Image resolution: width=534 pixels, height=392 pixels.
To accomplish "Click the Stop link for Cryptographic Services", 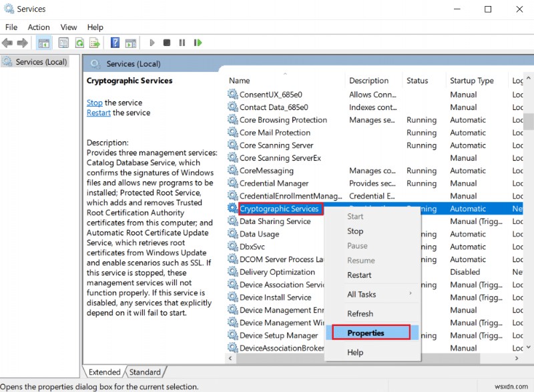I will tap(93, 102).
